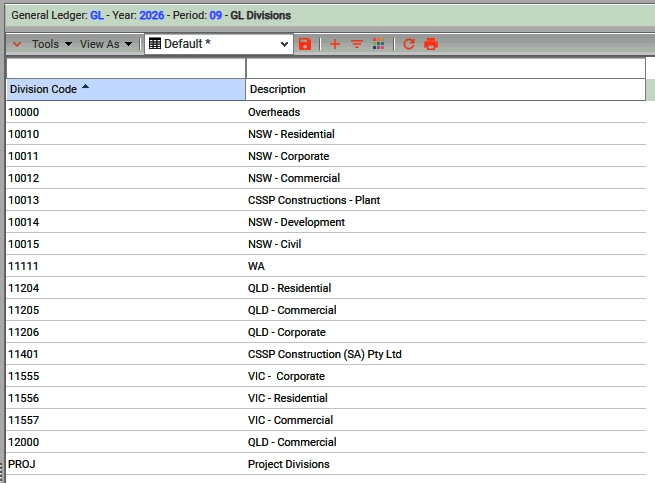
Task: Select division code 10010
Action: (23, 134)
